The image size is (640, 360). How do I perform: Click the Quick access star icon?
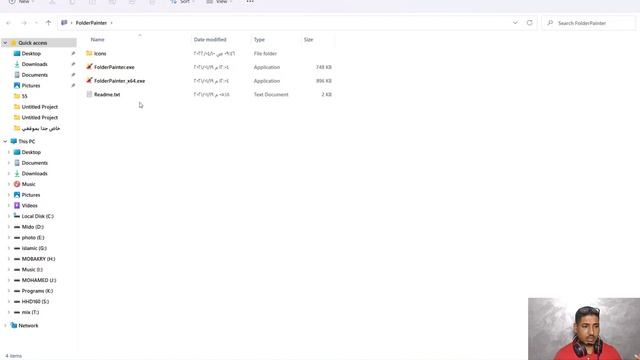pyautogui.click(x=13, y=43)
